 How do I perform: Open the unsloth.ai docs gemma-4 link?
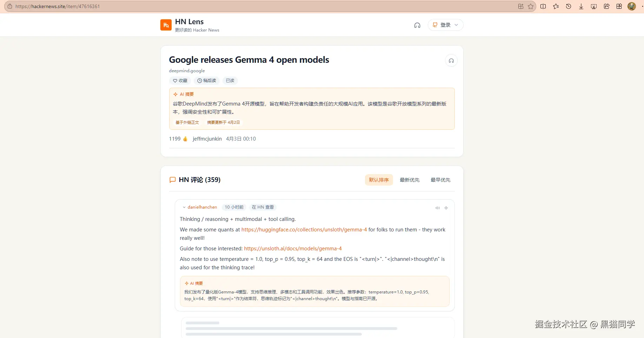293,249
